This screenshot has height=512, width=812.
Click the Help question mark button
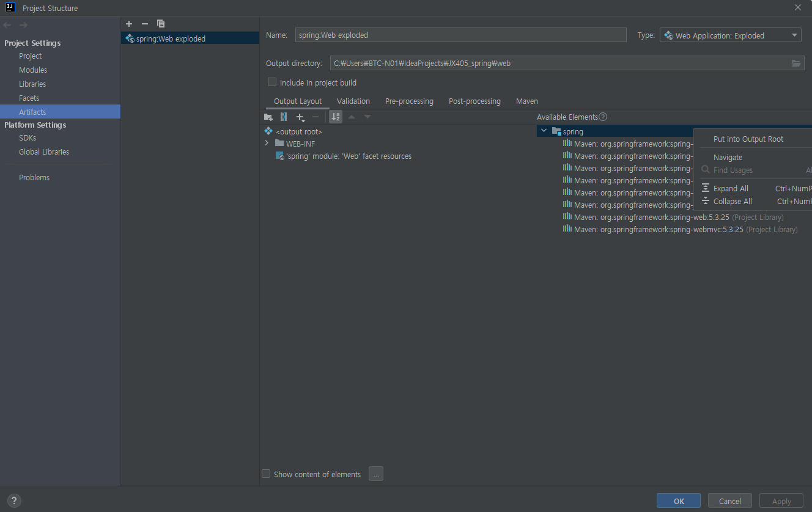tap(15, 500)
